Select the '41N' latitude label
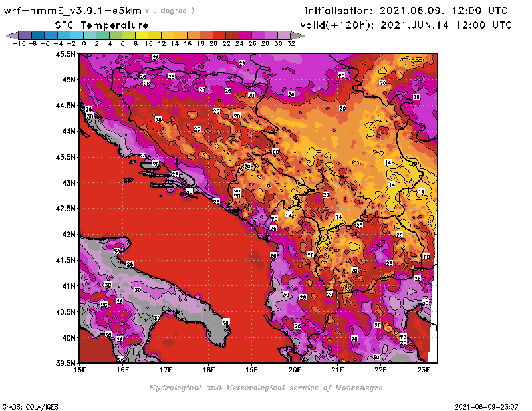532x411 pixels. [68, 286]
